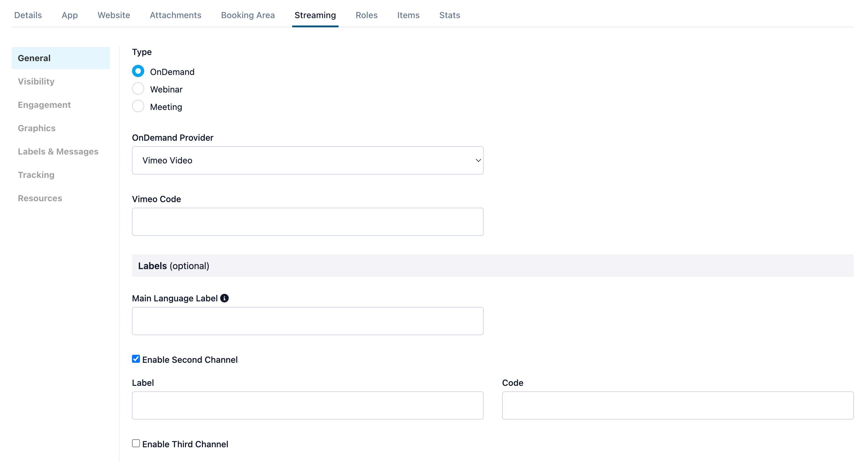The height and width of the screenshot is (462, 868).
Task: Select the OnDemand type radio button
Action: point(138,71)
